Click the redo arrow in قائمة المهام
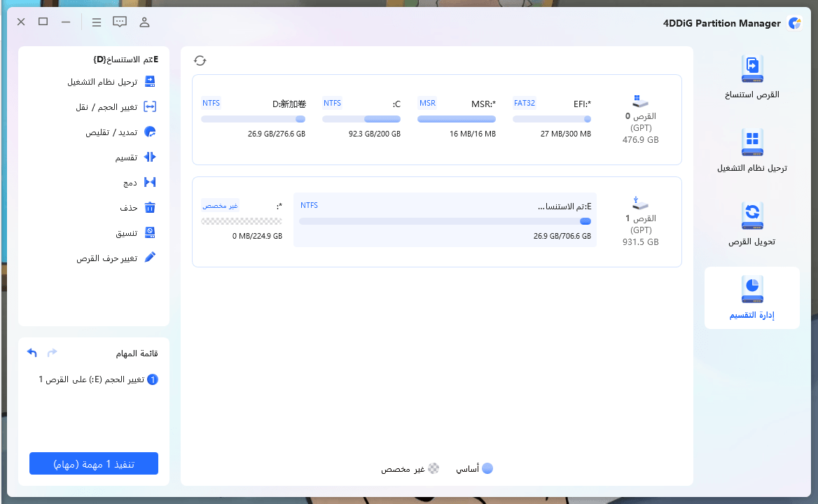 tap(52, 352)
